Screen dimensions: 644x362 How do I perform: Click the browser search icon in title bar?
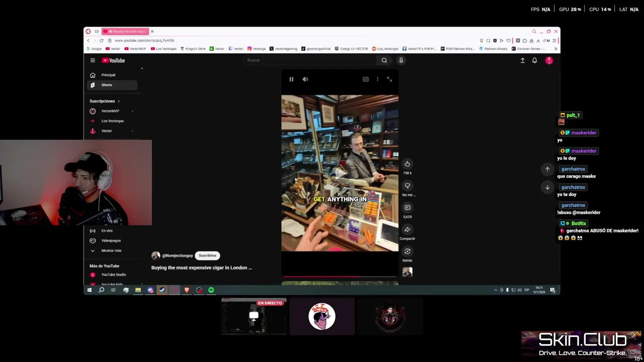pyautogui.click(x=534, y=32)
